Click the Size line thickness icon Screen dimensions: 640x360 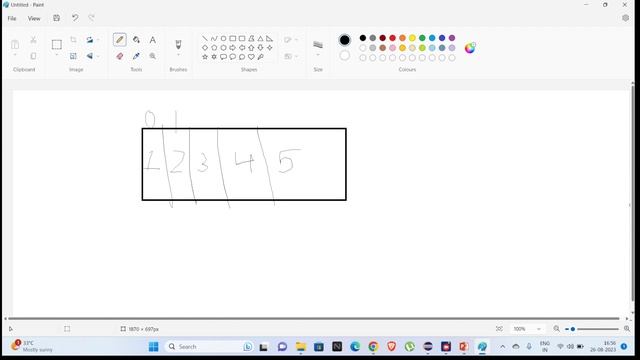coord(318,44)
